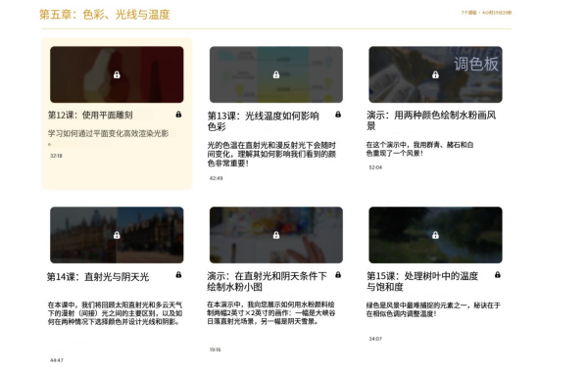Open lesson 第13课：光线温度如何影响色彩

click(263, 121)
